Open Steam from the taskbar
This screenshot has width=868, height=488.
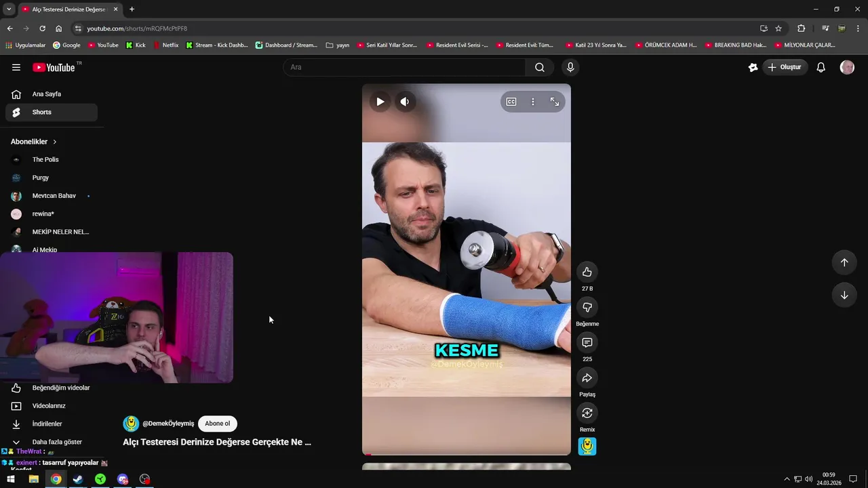click(78, 479)
